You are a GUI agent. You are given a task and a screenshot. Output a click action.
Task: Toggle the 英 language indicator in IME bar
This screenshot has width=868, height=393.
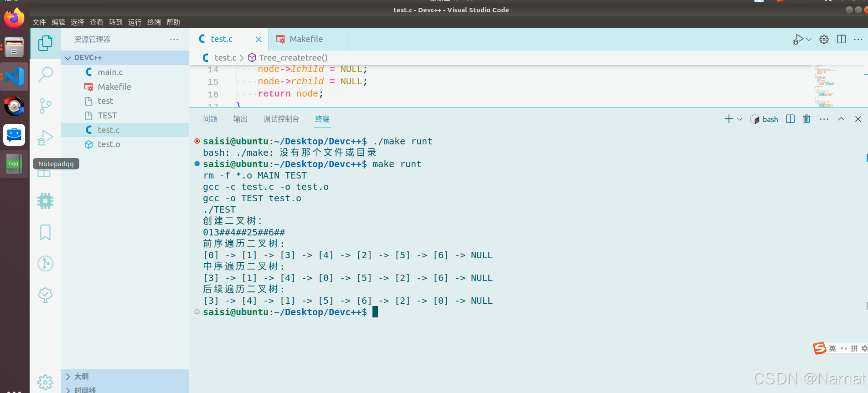[x=832, y=348]
